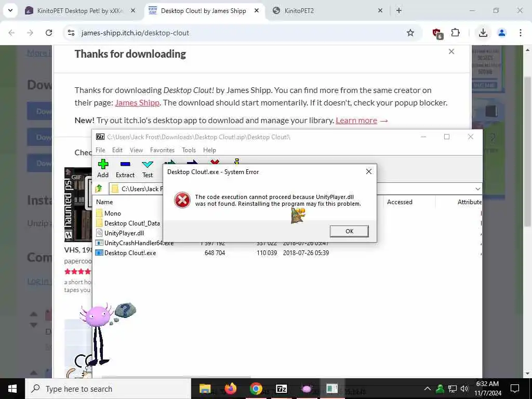Open the Favorites menu in 7-Zip

tap(162, 150)
